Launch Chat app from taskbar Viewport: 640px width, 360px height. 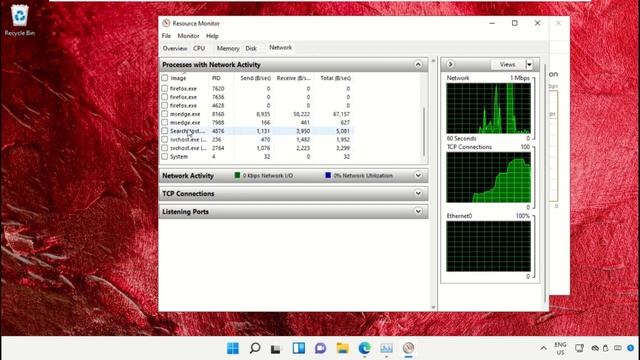pos(320,348)
